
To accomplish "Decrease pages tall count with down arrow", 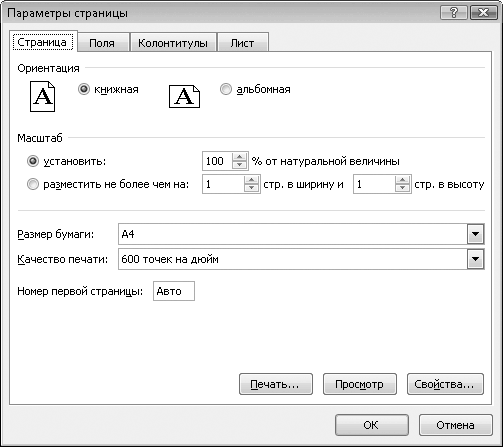I will [403, 188].
